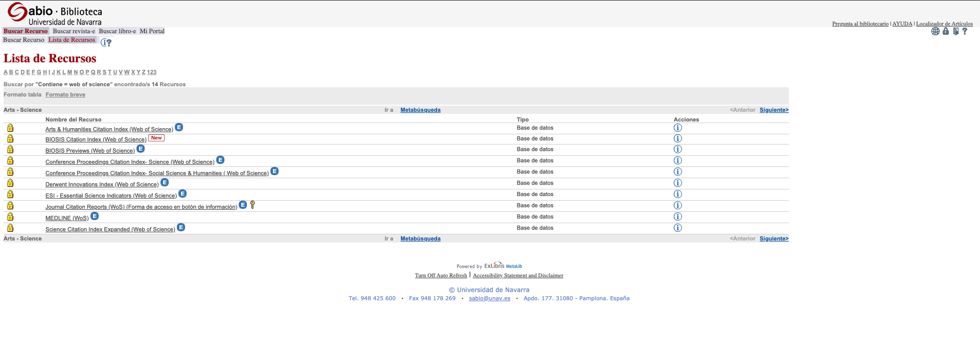Go to top Metabúsqueda link
This screenshot has height=338, width=980.
pyautogui.click(x=420, y=110)
